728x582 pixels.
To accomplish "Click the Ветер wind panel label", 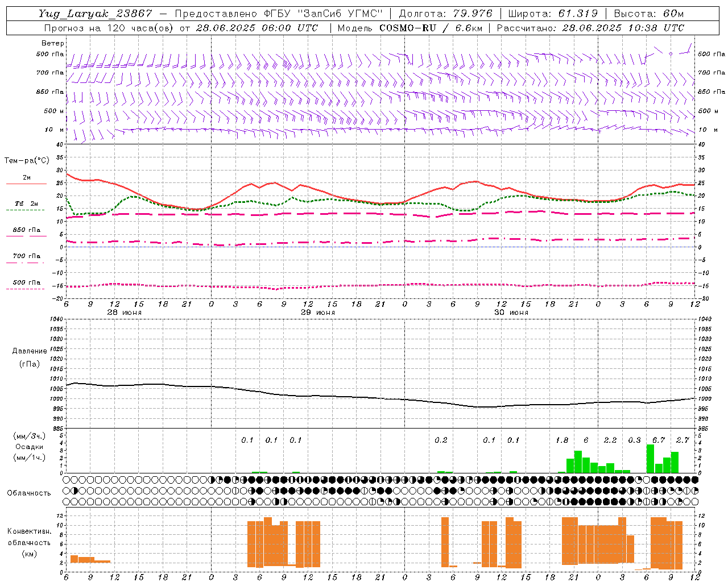I will [52, 43].
